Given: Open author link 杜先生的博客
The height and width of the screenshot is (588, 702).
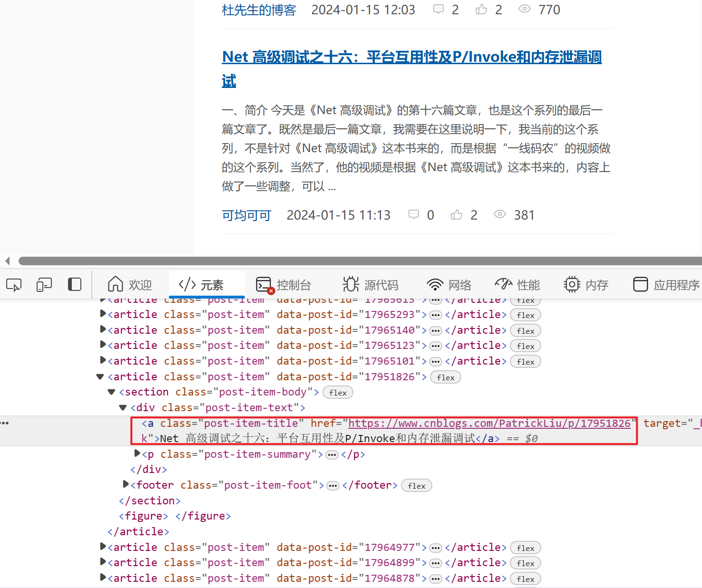Looking at the screenshot, I should 259,10.
